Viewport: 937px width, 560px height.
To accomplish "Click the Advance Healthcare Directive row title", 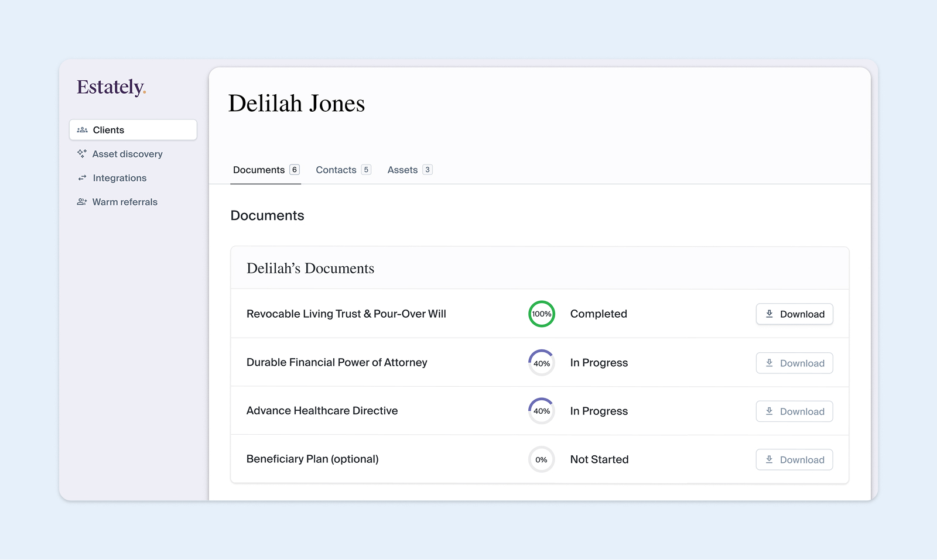I will (x=322, y=411).
